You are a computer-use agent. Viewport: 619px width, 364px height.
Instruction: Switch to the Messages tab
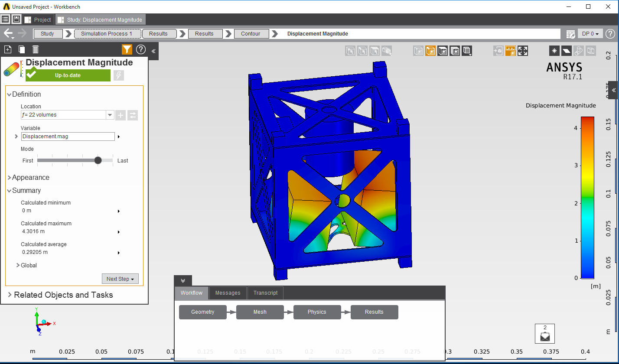click(228, 293)
